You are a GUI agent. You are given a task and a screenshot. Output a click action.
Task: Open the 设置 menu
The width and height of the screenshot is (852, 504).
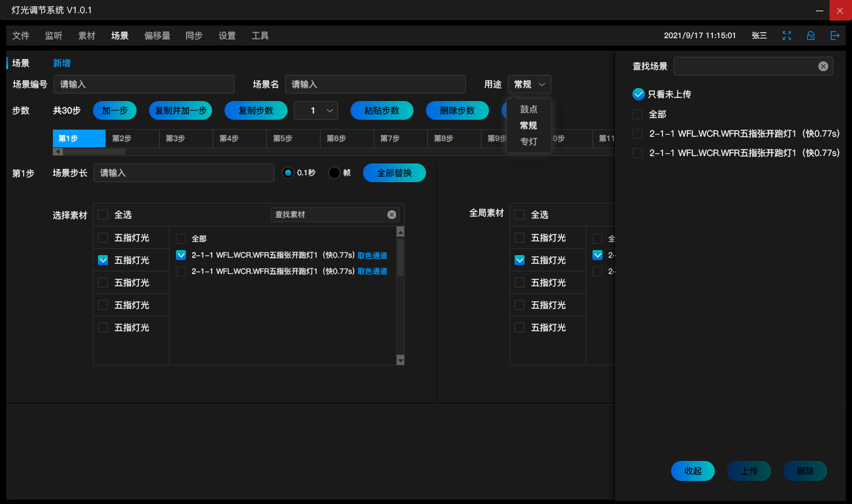227,36
